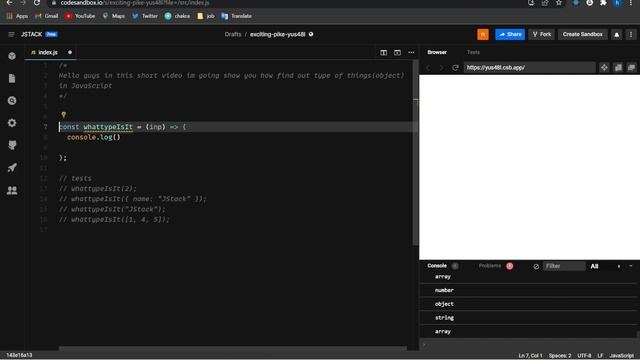Click LF line ending in status bar
Viewport: 640px width, 360px height.
600,356
